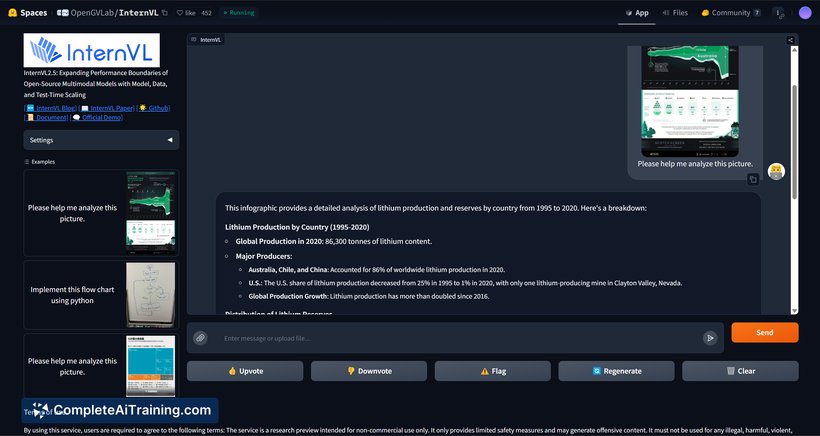Viewport: 820px width, 436px height.
Task: Switch to the App tab
Action: tap(636, 13)
